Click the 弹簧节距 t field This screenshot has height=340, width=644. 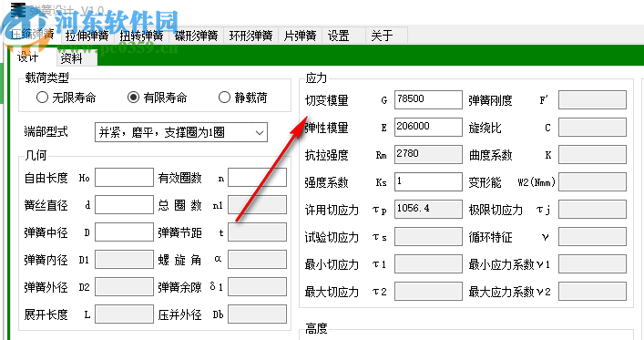point(258,232)
